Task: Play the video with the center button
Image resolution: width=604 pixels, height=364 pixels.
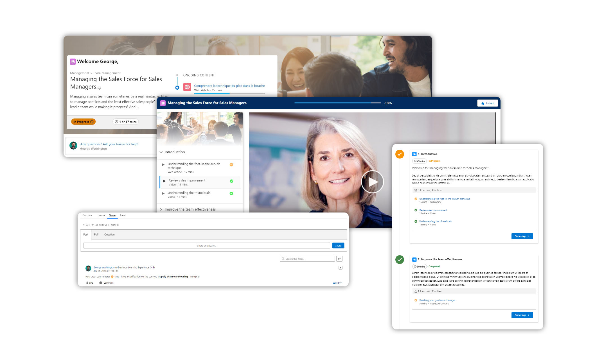Action: (373, 182)
